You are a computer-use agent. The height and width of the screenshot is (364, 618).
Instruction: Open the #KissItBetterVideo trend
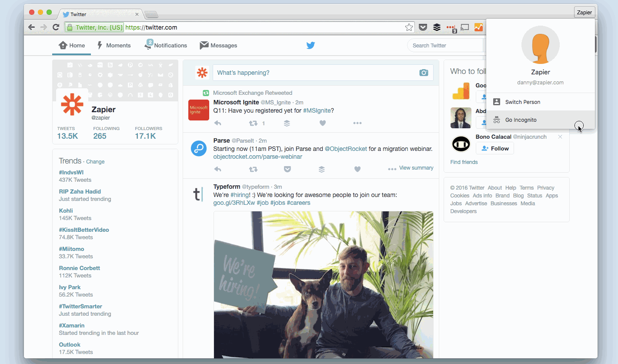tap(84, 230)
